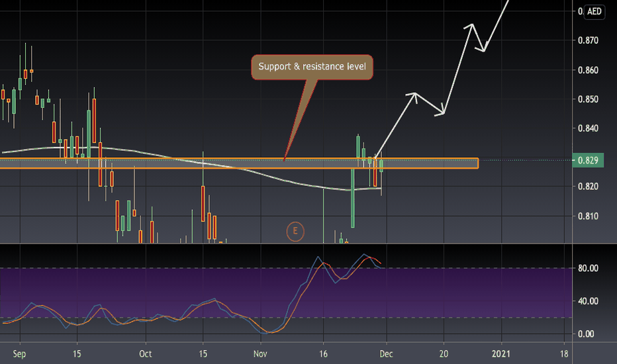Viewport: 617px width, 364px height.
Task: Click the 0.860 price axis label
Action: 588,70
